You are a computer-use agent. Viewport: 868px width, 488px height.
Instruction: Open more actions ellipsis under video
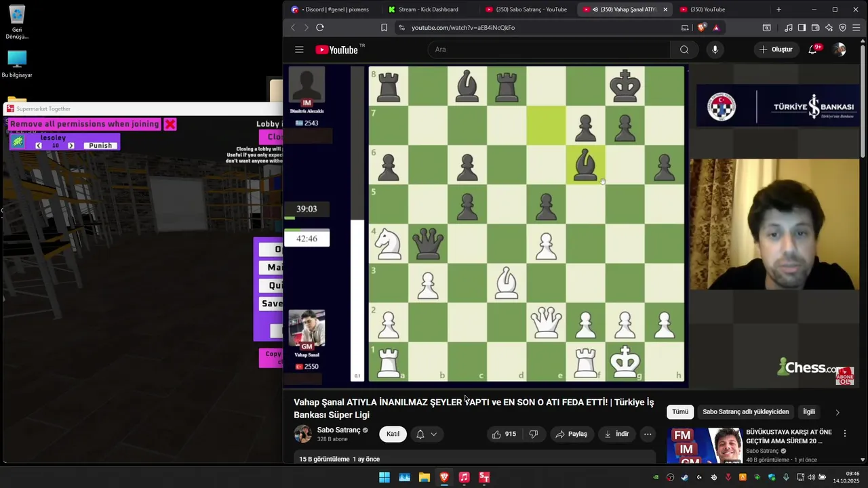pos(648,434)
